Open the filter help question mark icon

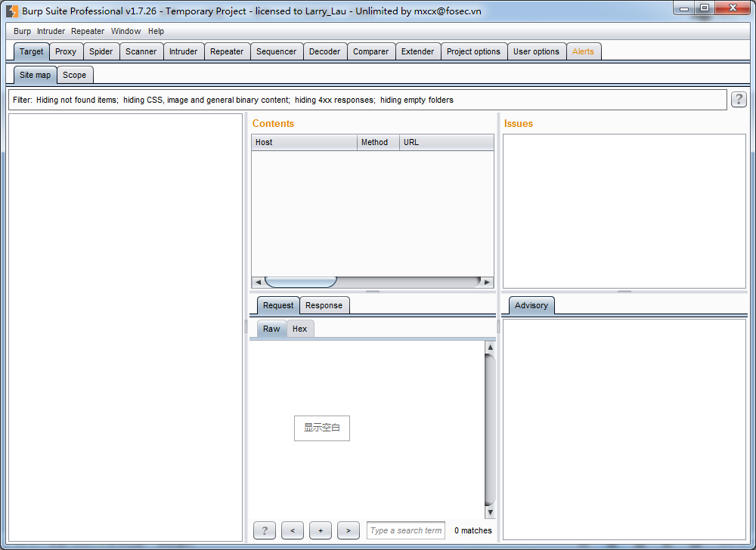coord(739,99)
